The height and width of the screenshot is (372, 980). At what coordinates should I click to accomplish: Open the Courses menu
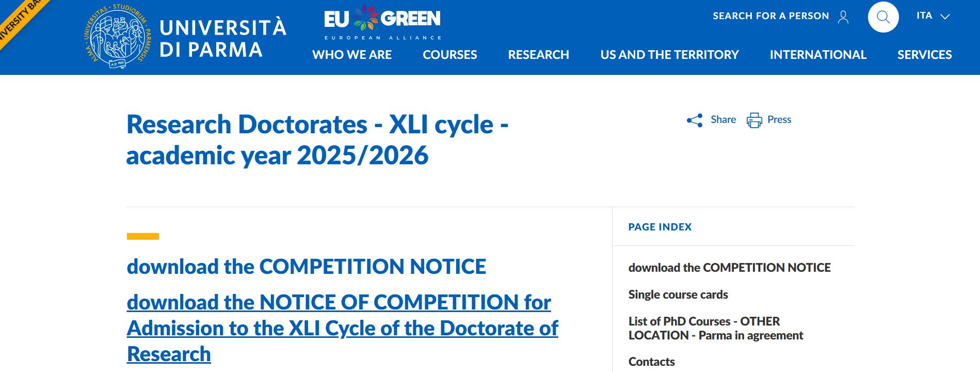[x=450, y=55]
